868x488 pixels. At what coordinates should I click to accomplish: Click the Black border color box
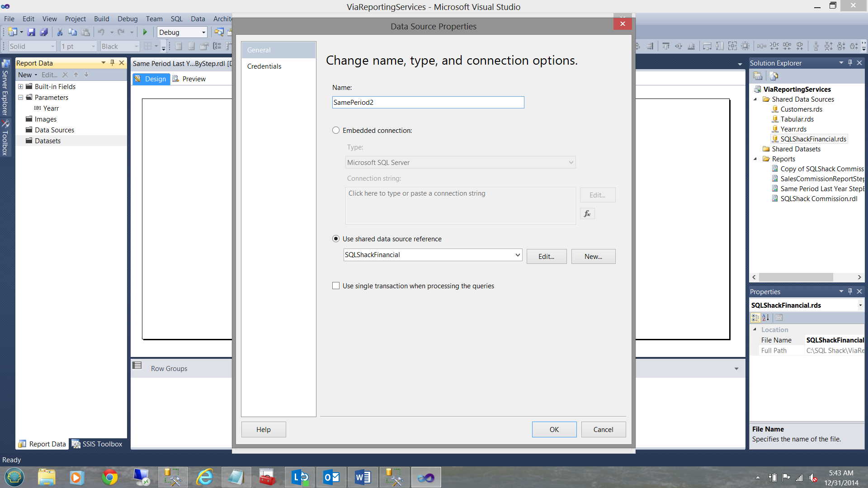[119, 47]
